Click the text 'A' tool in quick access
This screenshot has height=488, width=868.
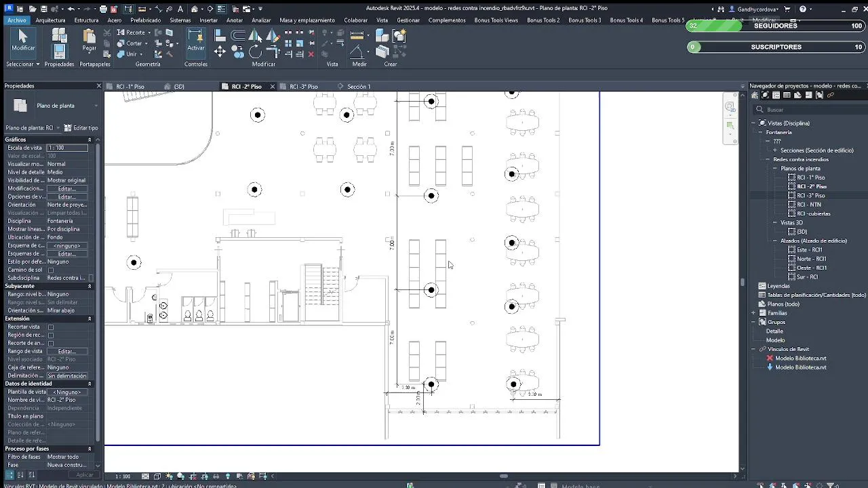[180, 9]
